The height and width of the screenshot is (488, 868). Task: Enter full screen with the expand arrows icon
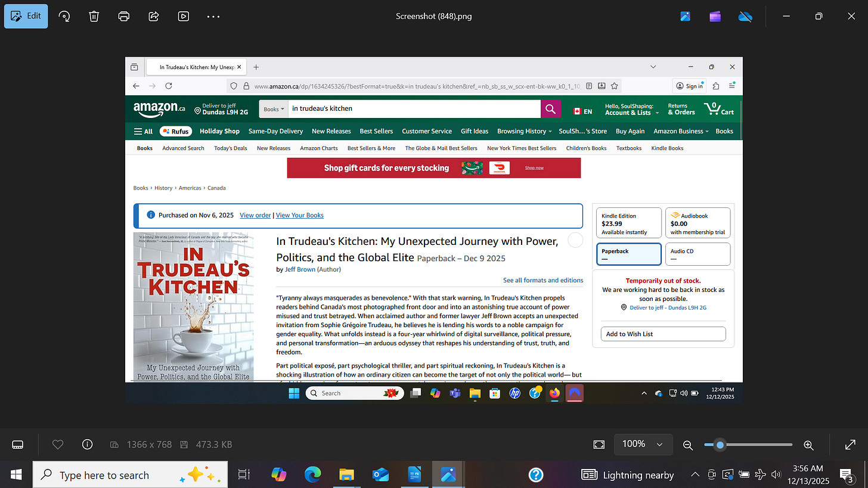(851, 445)
